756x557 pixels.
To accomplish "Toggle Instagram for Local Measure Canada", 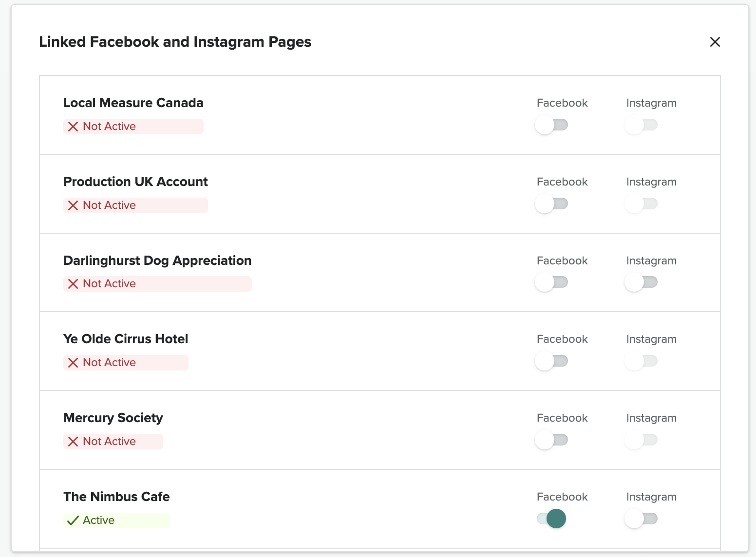I will click(641, 125).
